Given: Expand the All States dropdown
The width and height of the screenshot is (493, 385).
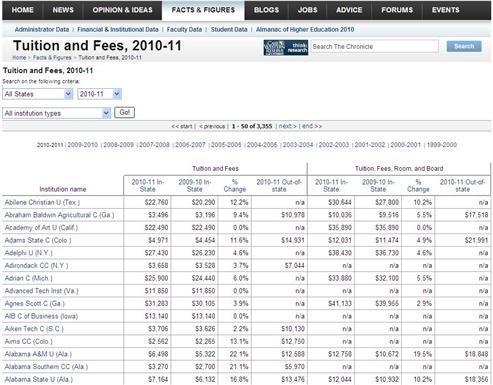Looking at the screenshot, I should (38, 94).
